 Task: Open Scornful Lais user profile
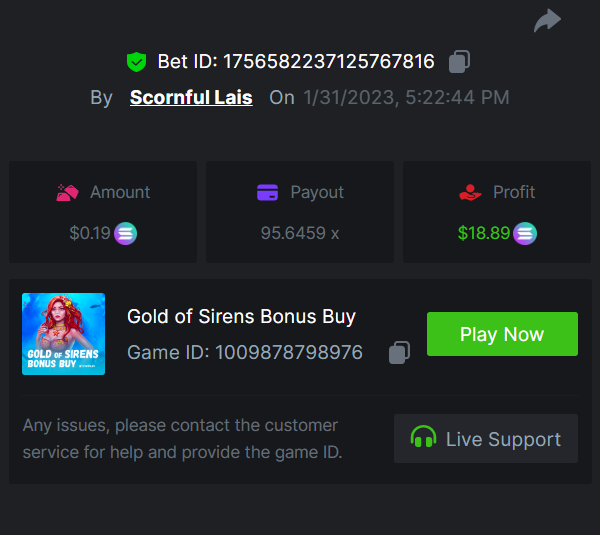191,97
